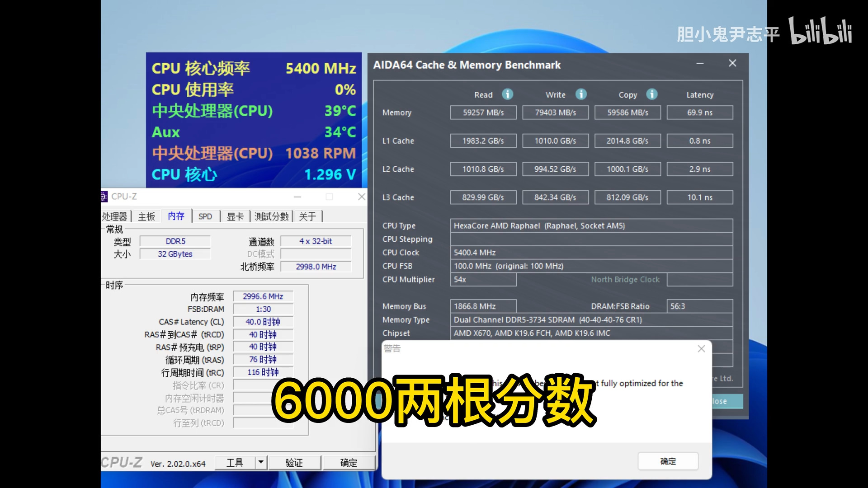Image resolution: width=868 pixels, height=488 pixels.
Task: Click L3 Cache Latency value 10.1 ns
Action: point(700,197)
